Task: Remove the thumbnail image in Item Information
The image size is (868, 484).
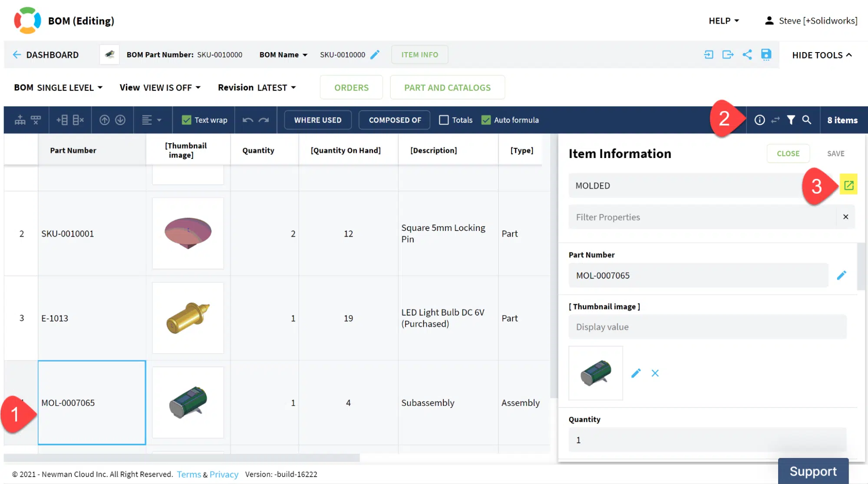Action: coord(655,373)
